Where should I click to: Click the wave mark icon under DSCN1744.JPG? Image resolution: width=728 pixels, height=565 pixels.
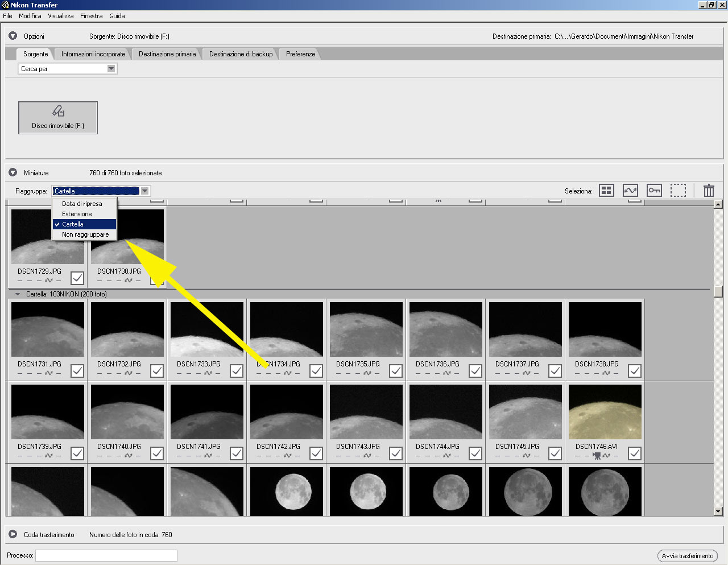447,456
